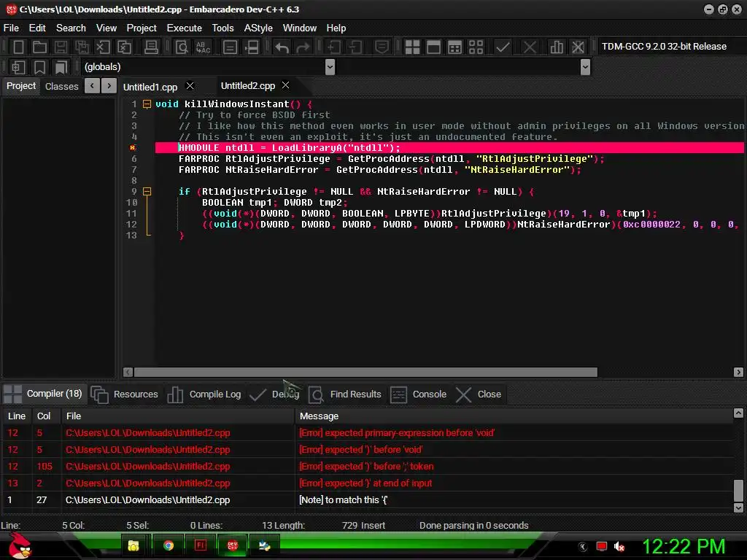Viewport: 747px width, 560px height.
Task: Open the AStyle menu
Action: click(258, 28)
